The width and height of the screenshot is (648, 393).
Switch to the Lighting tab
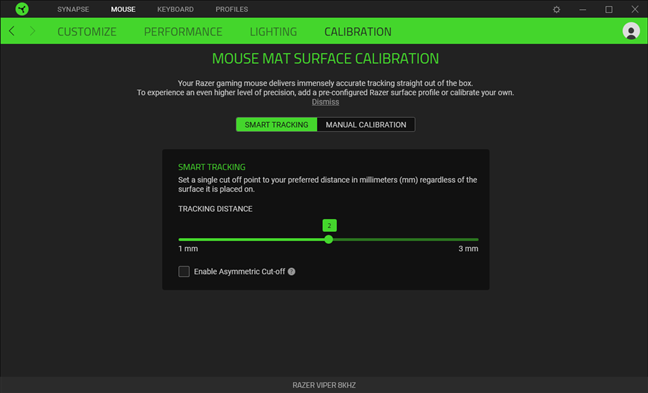pos(273,31)
